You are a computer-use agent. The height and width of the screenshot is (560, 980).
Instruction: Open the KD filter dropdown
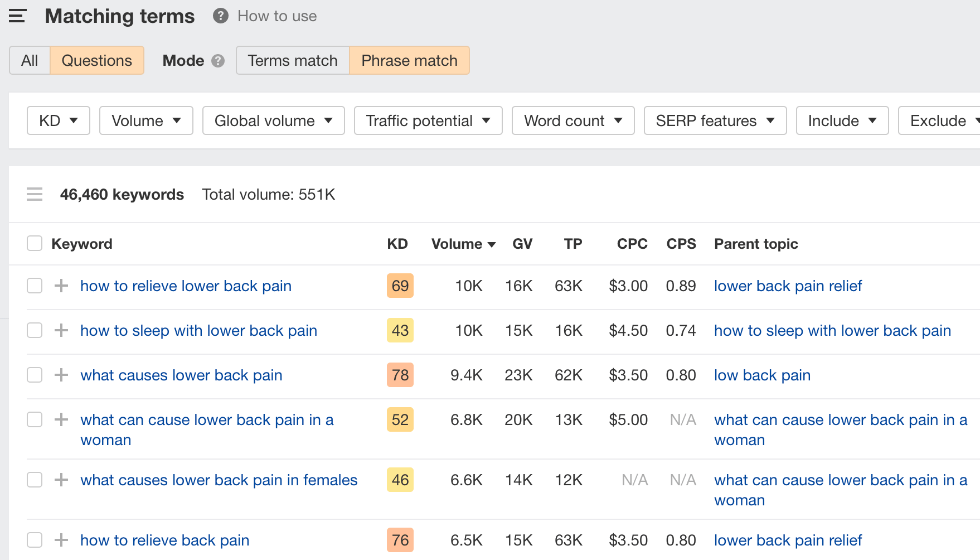point(58,120)
